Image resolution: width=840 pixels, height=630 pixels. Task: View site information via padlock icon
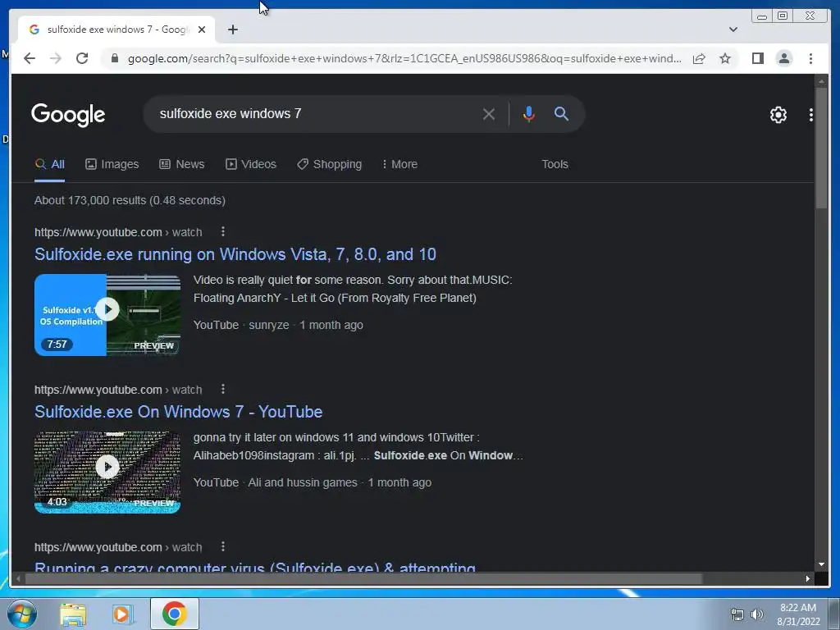[114, 58]
